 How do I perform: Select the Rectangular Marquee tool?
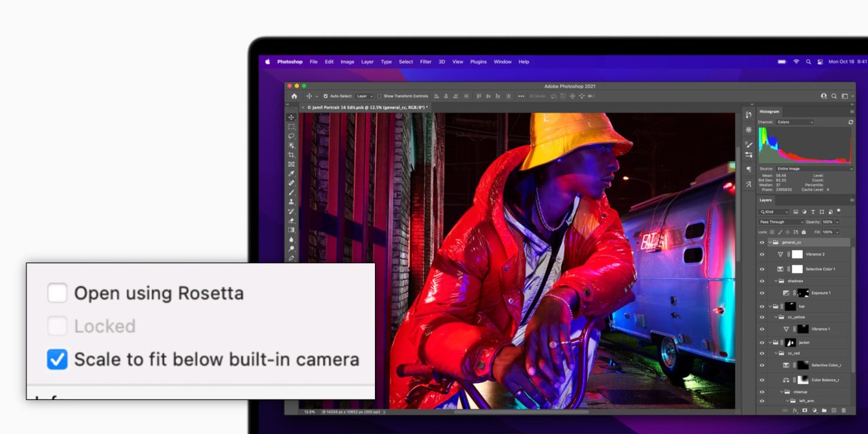tap(292, 127)
